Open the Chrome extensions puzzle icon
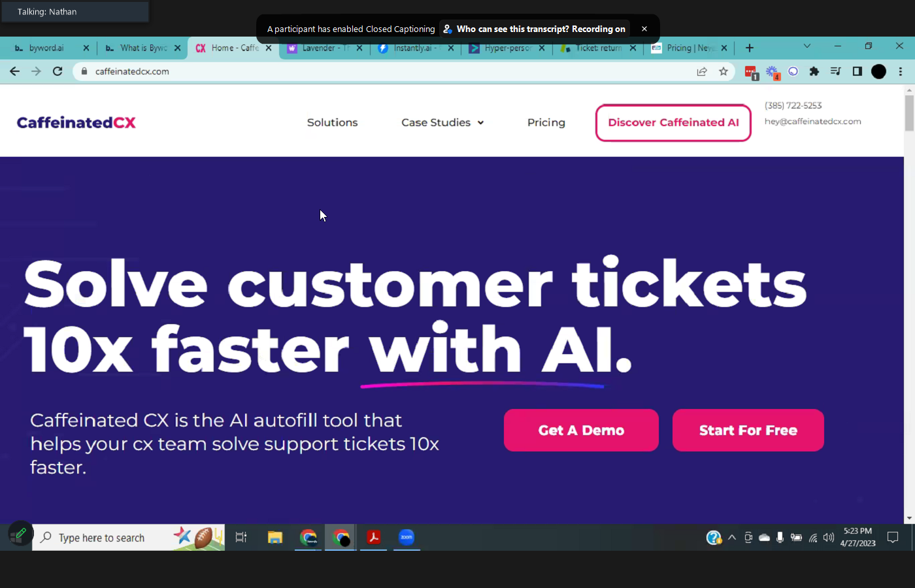 pos(814,71)
